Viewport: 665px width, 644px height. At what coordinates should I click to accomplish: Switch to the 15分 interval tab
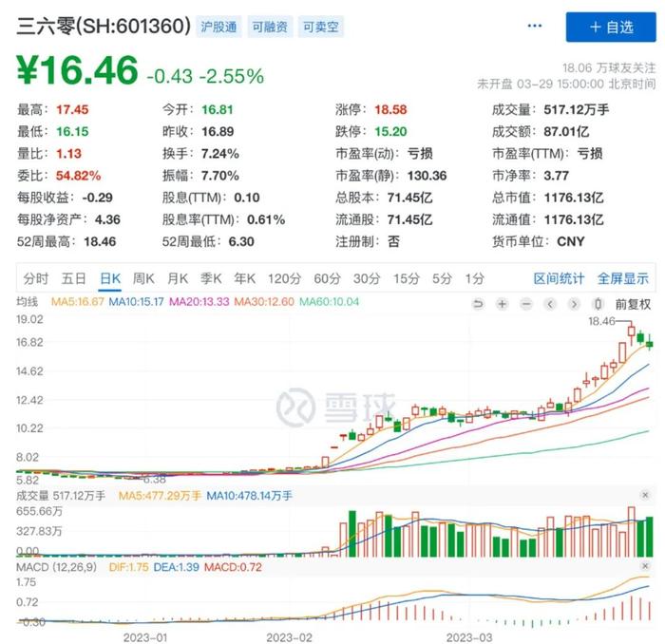click(406, 278)
